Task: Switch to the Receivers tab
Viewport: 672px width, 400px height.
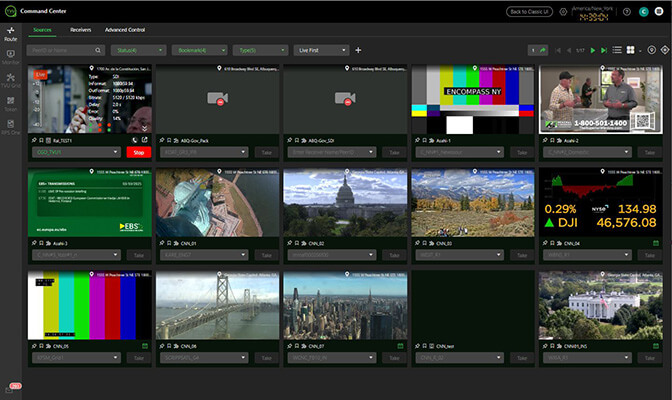Action: [x=81, y=30]
